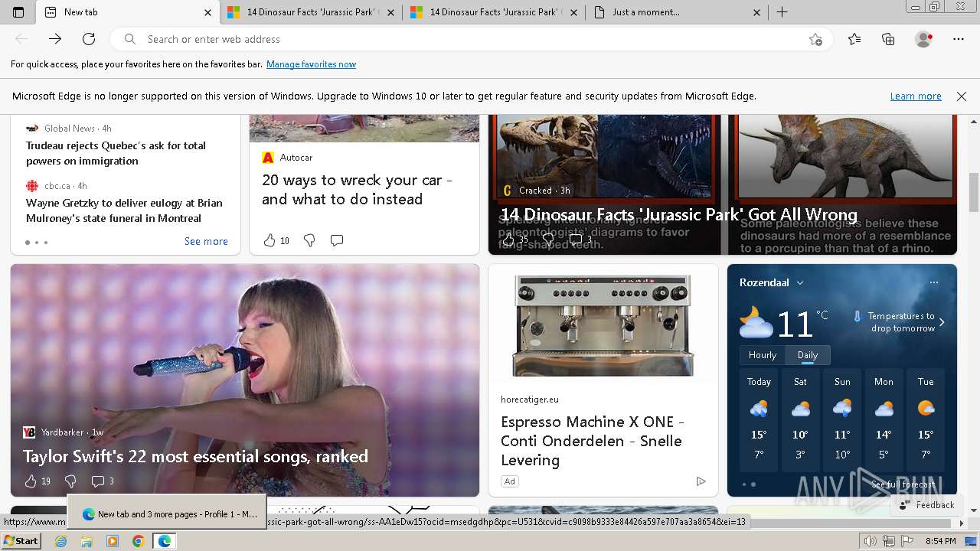Open the tab actions menu icon
The width and height of the screenshot is (980, 551).
click(x=18, y=12)
